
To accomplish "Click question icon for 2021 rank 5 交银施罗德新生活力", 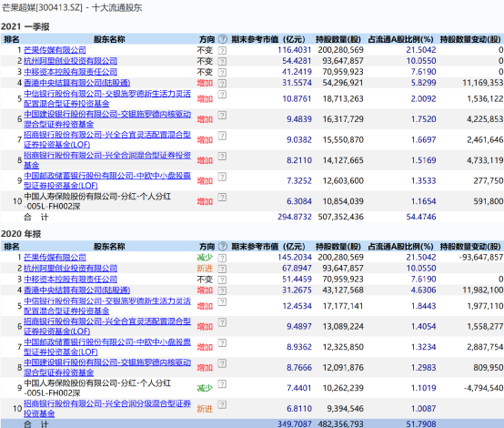I will click(222, 95).
